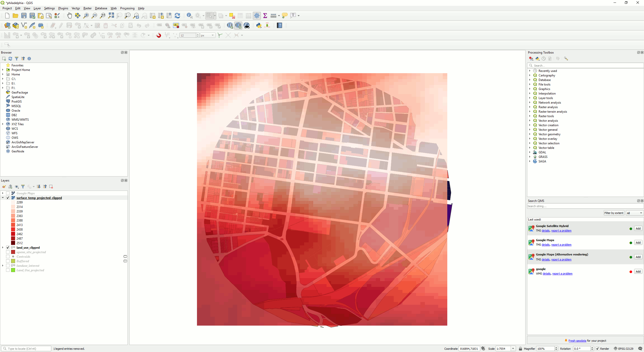Open the Scale dropdown in status bar

pyautogui.click(x=513, y=349)
